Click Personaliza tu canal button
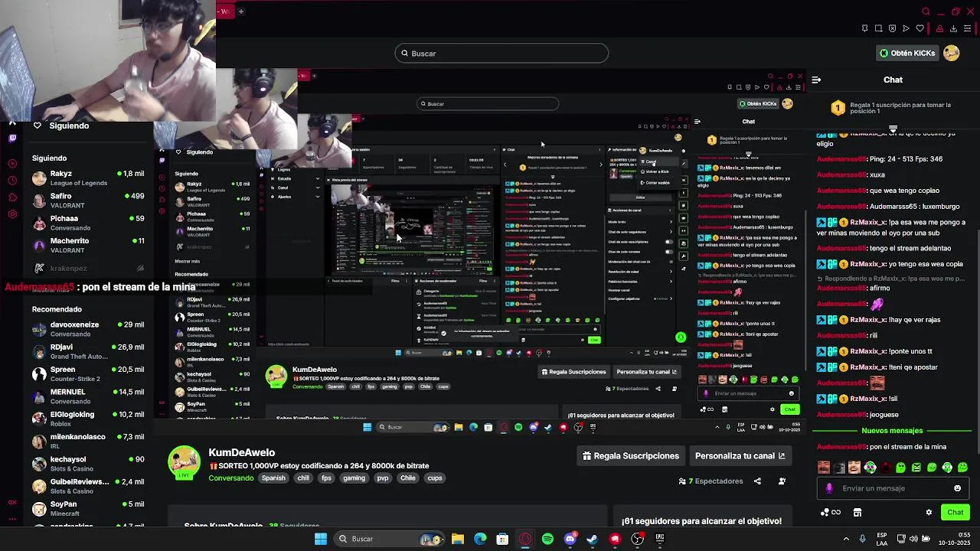 740,456
